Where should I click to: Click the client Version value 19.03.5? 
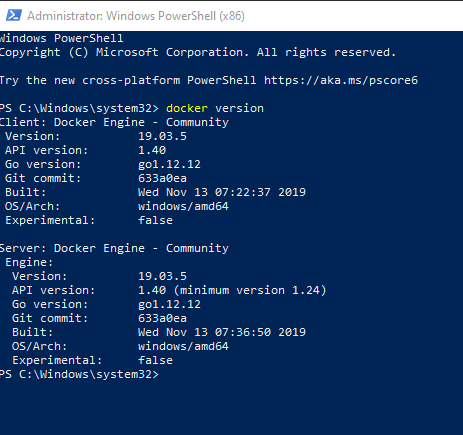pyautogui.click(x=162, y=136)
